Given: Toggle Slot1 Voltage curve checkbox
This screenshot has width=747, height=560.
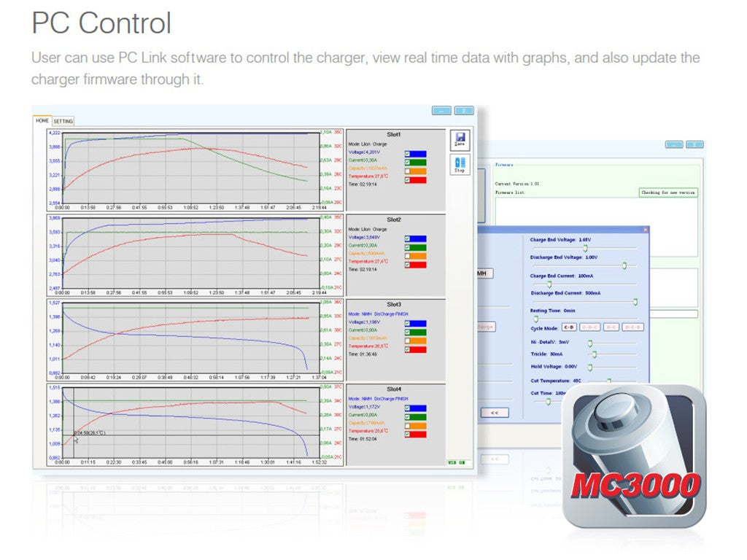Looking at the screenshot, I should point(408,154).
